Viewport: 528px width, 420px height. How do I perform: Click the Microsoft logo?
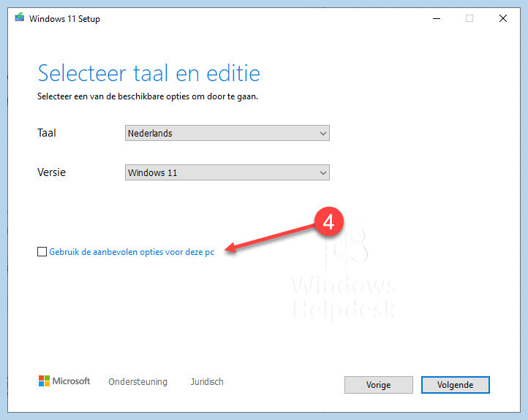pos(64,381)
